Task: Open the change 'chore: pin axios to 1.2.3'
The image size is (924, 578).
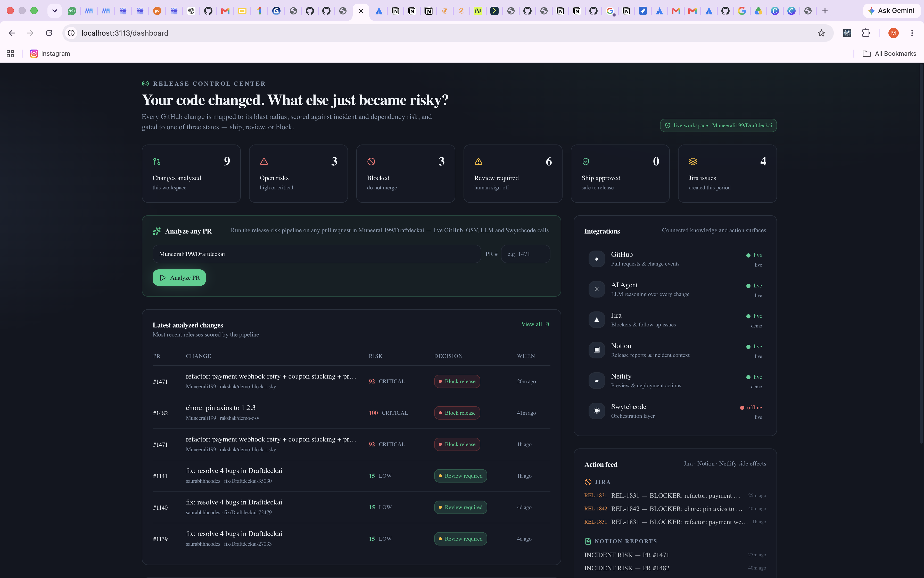Action: (221, 408)
